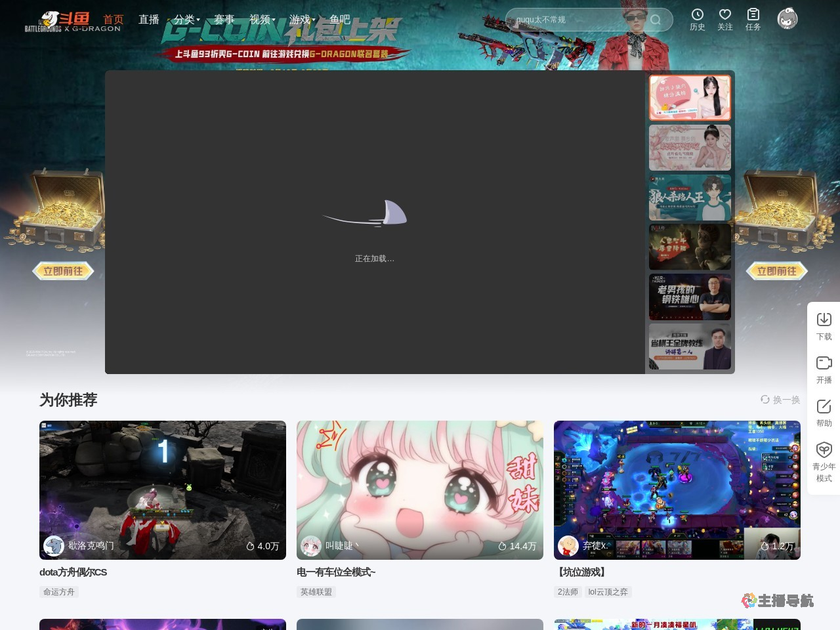Expand the 视频 video dropdown
840x630 pixels.
(x=262, y=20)
